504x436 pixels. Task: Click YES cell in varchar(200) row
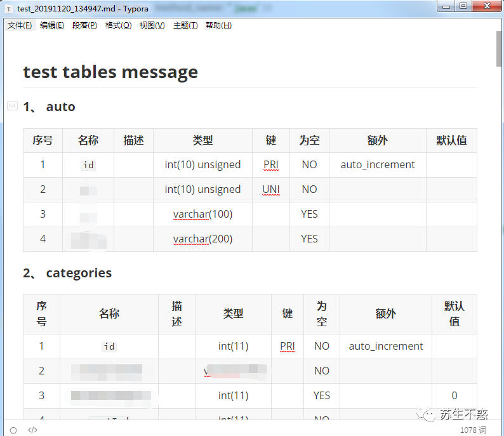[309, 239]
